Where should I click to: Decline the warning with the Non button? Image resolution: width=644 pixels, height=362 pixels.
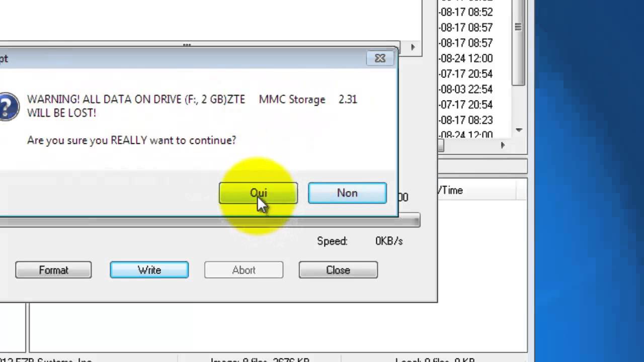(x=347, y=193)
